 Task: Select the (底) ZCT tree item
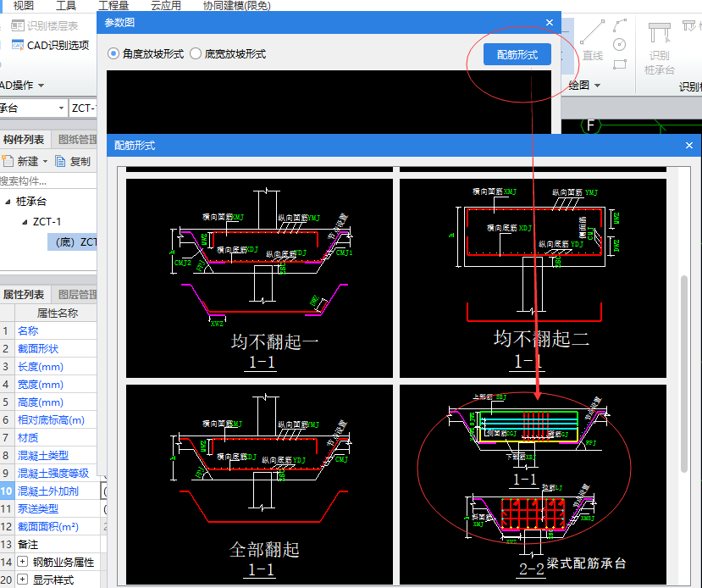point(73,242)
